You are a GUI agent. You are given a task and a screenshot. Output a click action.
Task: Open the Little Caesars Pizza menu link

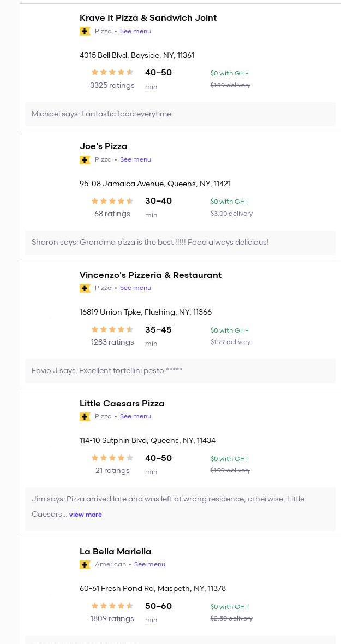135,416
